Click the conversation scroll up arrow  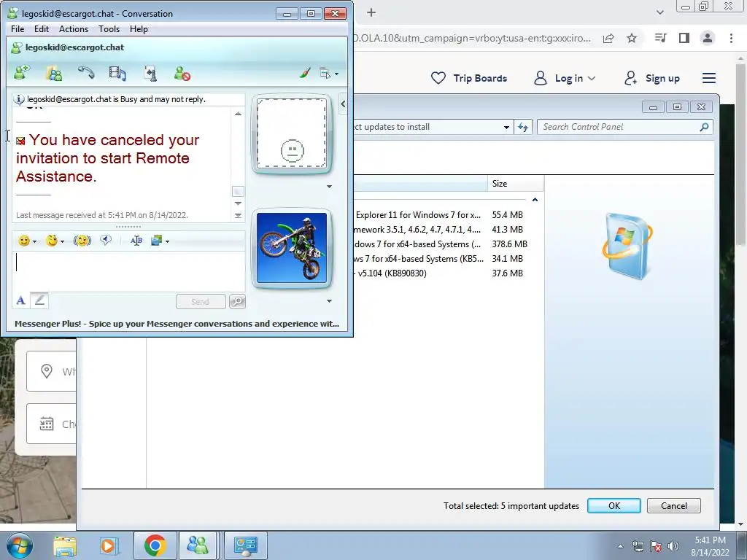click(x=238, y=113)
